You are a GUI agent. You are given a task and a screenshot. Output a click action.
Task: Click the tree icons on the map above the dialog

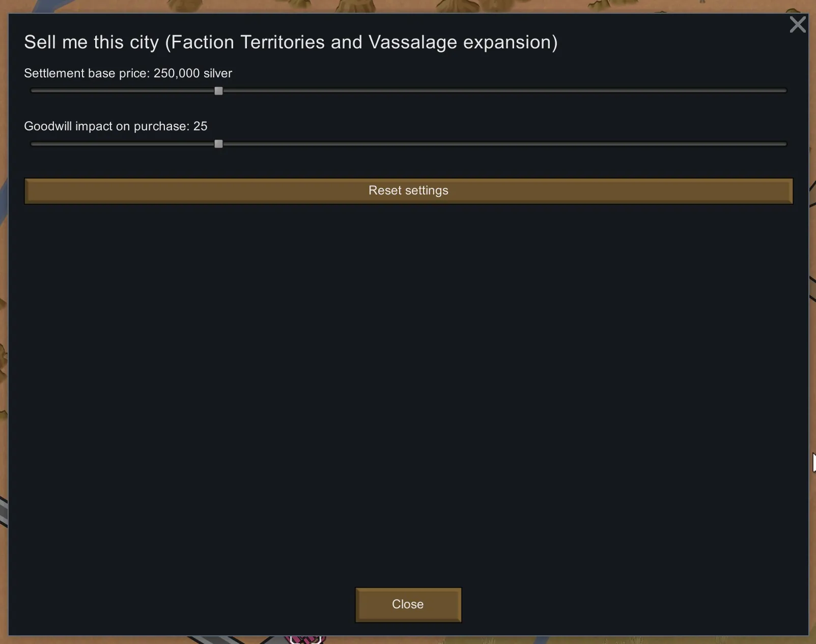(356, 6)
